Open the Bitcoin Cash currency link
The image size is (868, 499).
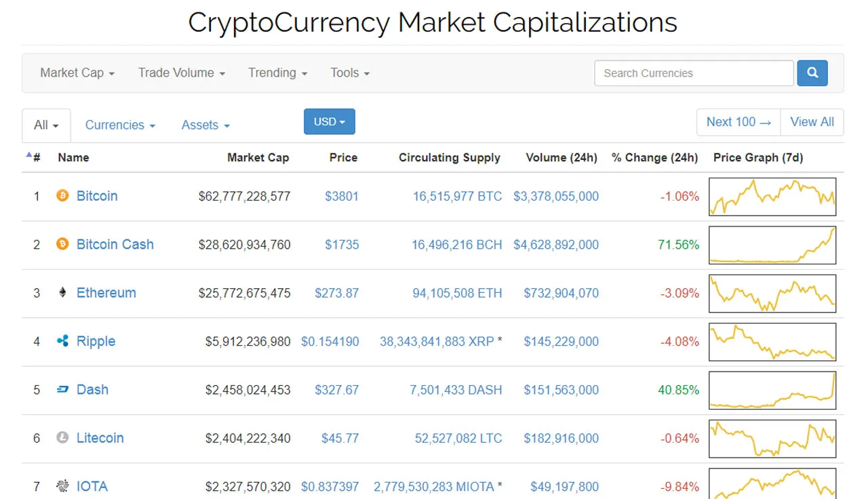tap(115, 244)
